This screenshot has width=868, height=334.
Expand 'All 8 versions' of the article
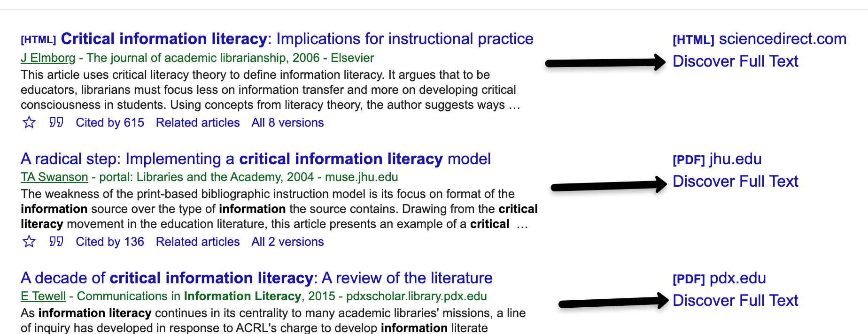pyautogui.click(x=287, y=123)
